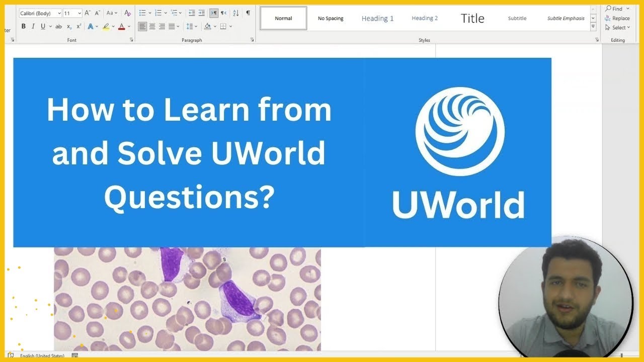Image resolution: width=644 pixels, height=362 pixels.
Task: Sort selected text alphabetically
Action: pyautogui.click(x=236, y=13)
